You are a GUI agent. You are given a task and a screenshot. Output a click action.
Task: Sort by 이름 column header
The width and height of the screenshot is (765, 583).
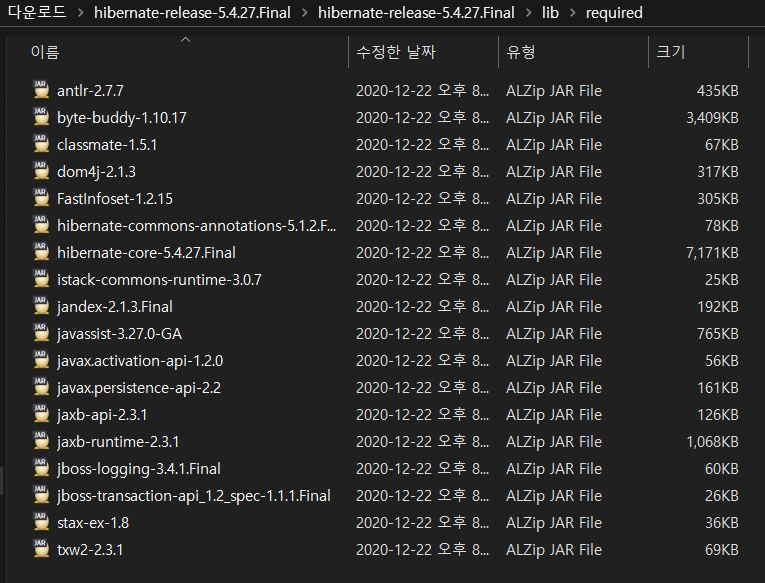pos(45,52)
